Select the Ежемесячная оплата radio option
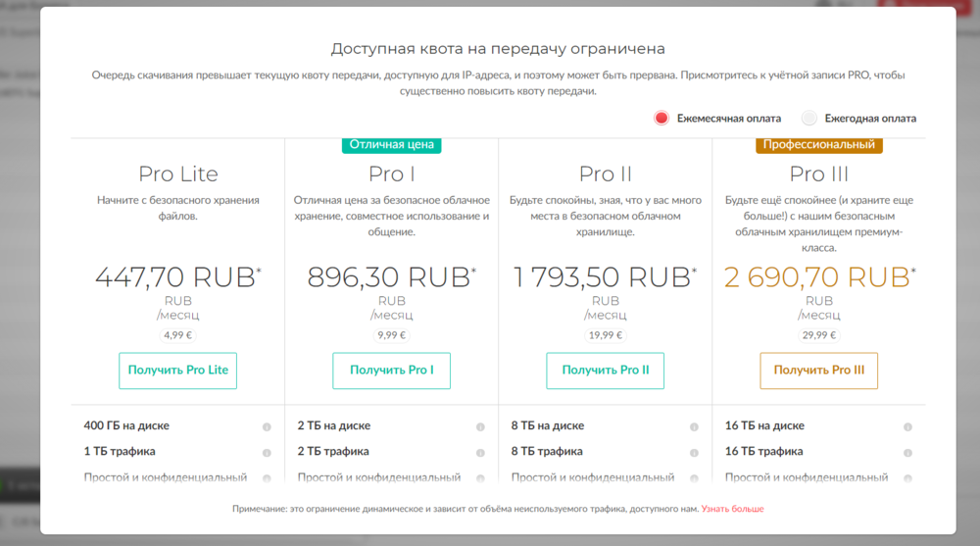This screenshot has height=546, width=980. click(x=661, y=119)
